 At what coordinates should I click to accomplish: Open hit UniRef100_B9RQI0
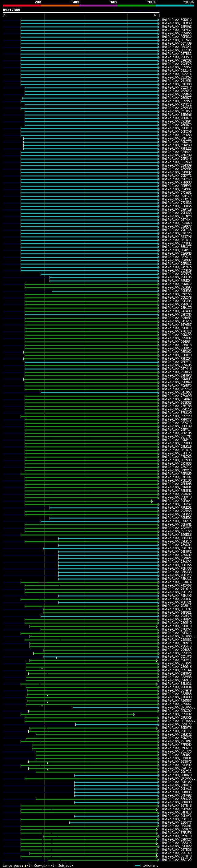coord(177,20)
